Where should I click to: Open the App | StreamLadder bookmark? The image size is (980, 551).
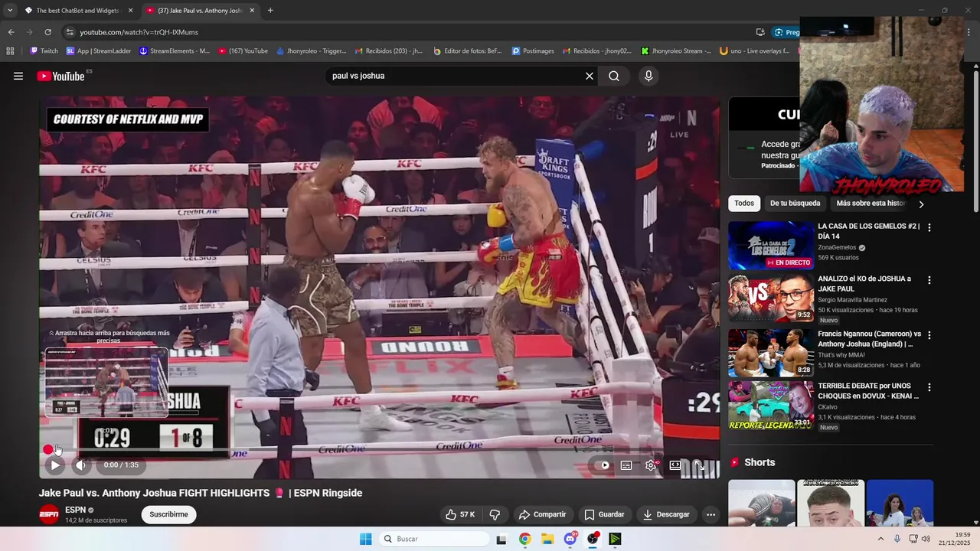(x=99, y=51)
